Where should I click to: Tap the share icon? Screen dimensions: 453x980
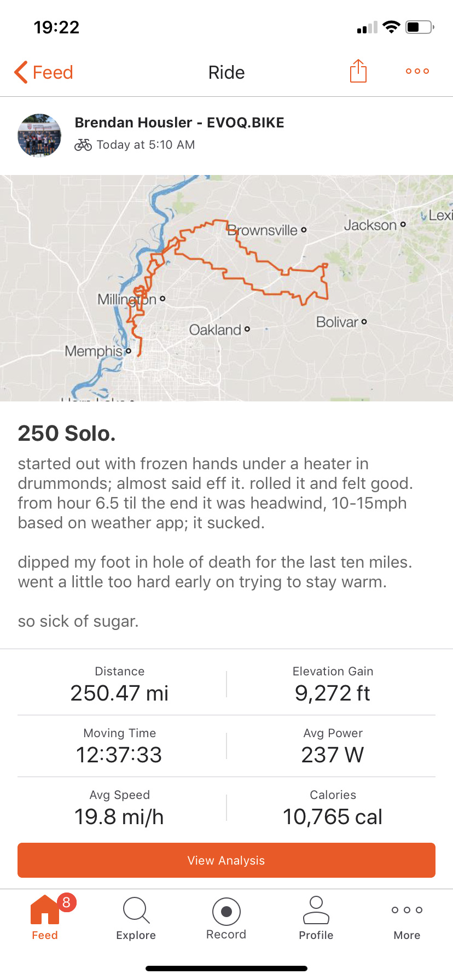pyautogui.click(x=358, y=71)
